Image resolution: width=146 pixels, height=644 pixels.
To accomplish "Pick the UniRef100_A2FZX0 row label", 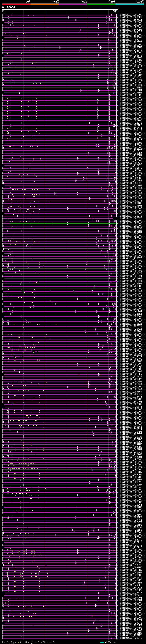I will (131, 165).
